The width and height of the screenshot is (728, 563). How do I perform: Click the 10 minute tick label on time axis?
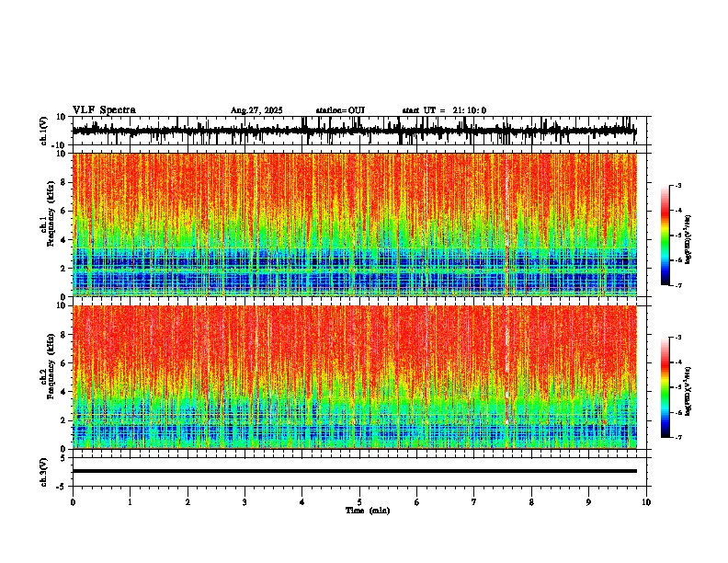pos(646,502)
